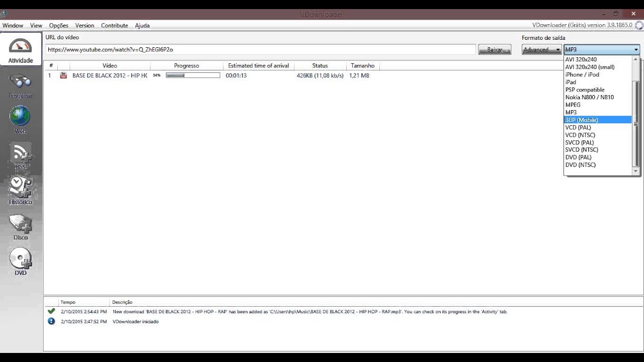Click the format list scrollbar down arrow

(636, 171)
